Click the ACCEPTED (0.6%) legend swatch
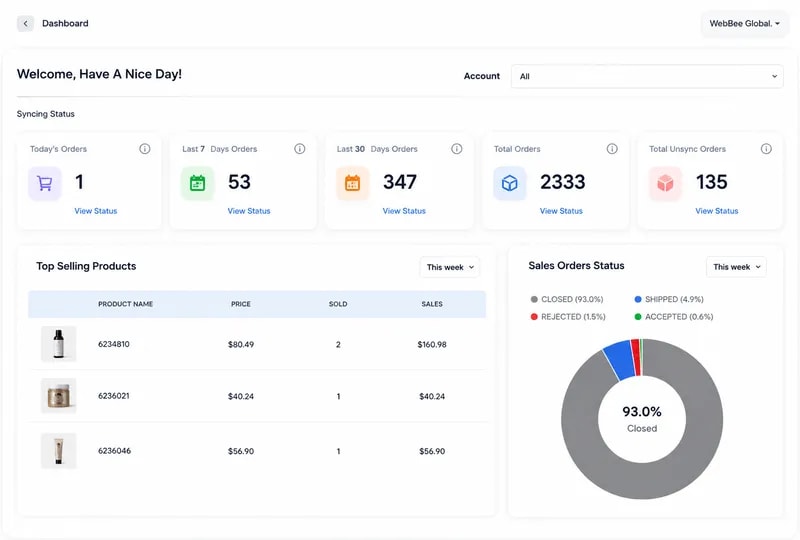The height and width of the screenshot is (540, 800). click(x=638, y=316)
